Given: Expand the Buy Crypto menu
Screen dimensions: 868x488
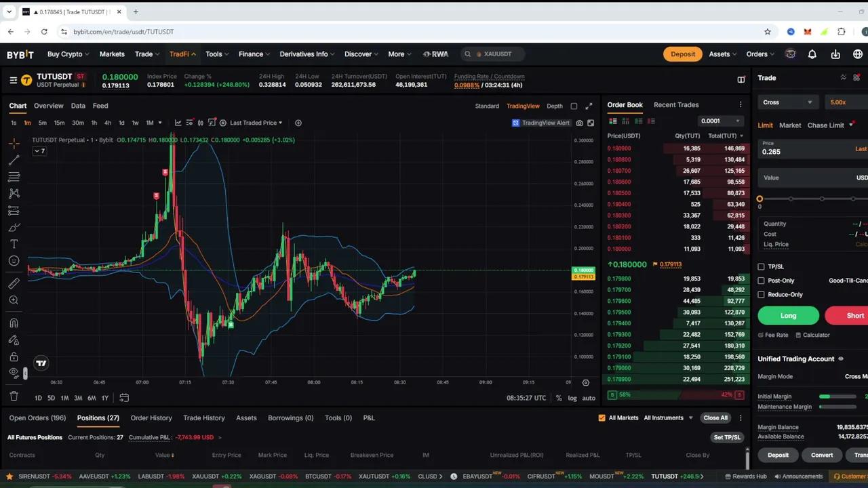Looking at the screenshot, I should pos(68,54).
